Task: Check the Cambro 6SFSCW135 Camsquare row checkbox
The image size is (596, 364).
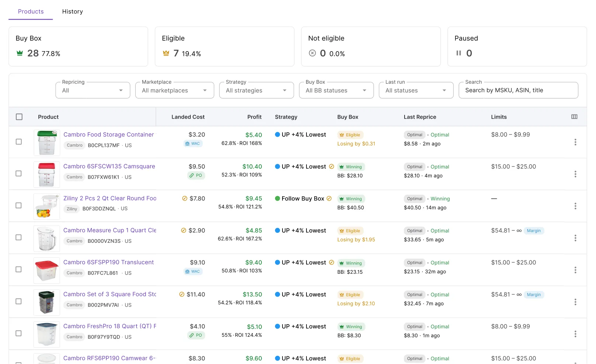Action: [x=19, y=174]
